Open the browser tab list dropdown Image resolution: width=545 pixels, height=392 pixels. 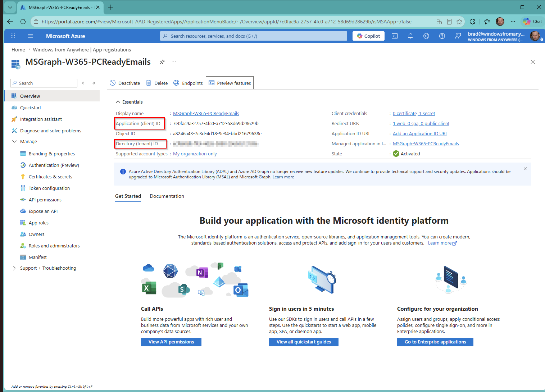(x=10, y=7)
